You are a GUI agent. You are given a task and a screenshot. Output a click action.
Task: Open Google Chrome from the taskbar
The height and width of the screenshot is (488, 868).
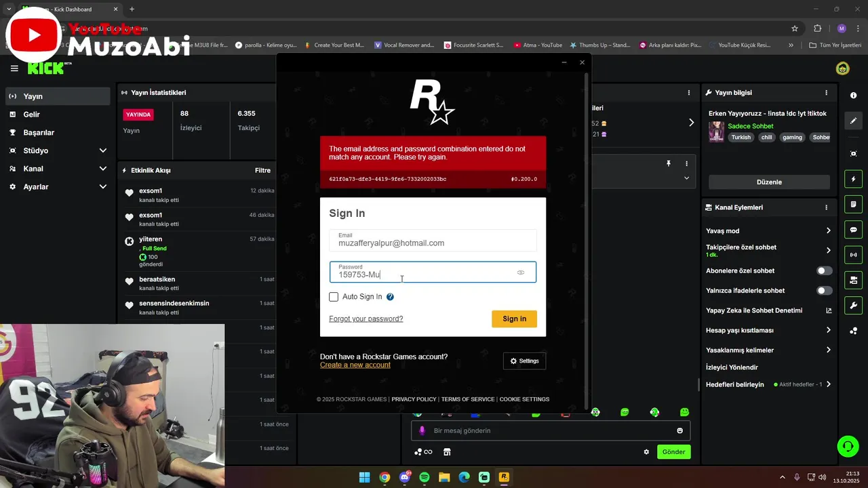[x=384, y=477]
